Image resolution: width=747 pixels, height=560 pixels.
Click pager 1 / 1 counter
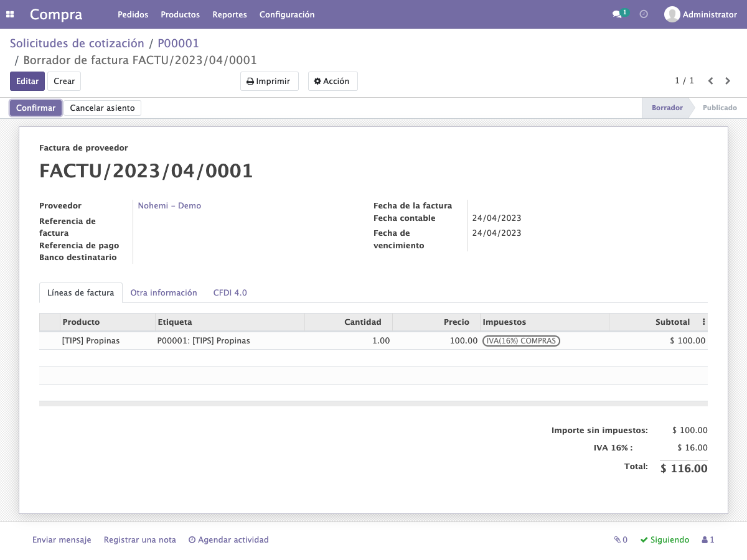[x=684, y=81]
